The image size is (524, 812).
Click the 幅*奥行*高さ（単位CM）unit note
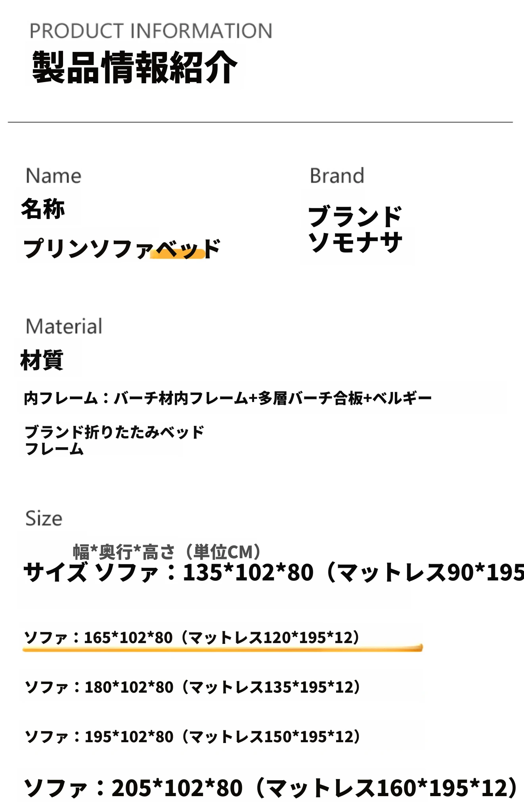point(167,552)
